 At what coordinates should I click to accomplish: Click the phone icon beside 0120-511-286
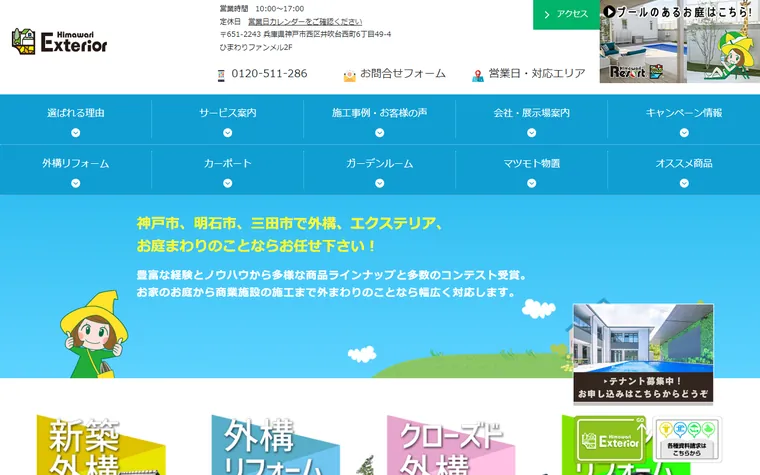[221, 75]
